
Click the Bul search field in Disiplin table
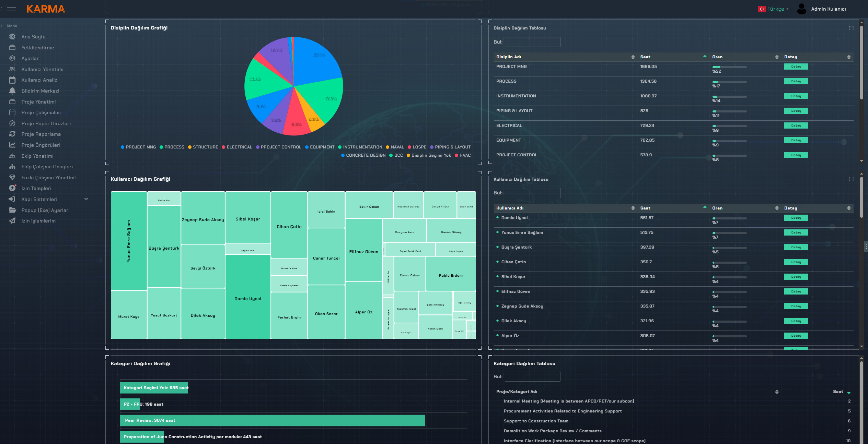(532, 42)
